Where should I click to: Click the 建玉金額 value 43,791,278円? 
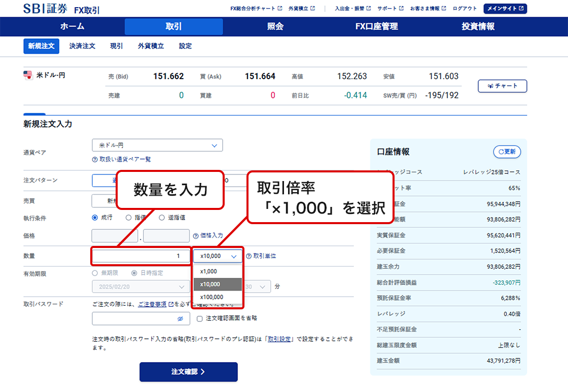click(x=504, y=361)
